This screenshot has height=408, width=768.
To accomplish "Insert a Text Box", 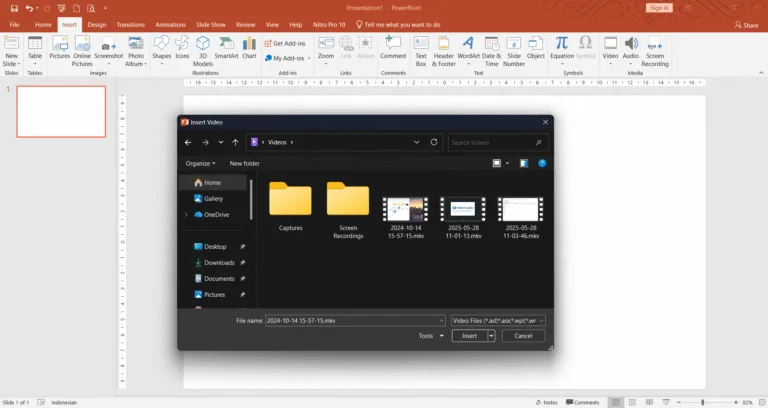I will [421, 51].
